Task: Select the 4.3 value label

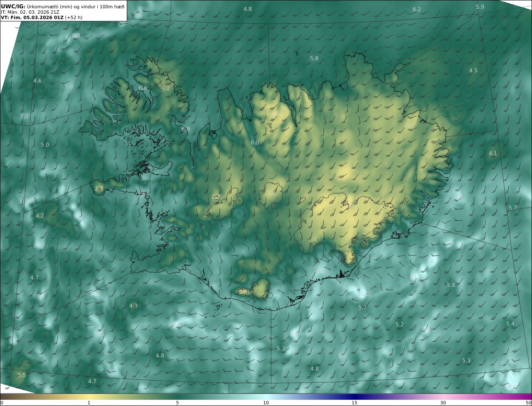Action: click(x=133, y=306)
